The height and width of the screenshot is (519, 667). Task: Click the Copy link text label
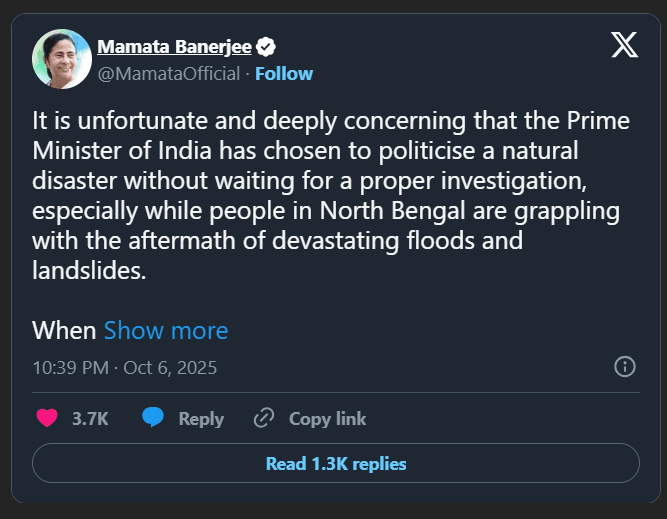(327, 419)
